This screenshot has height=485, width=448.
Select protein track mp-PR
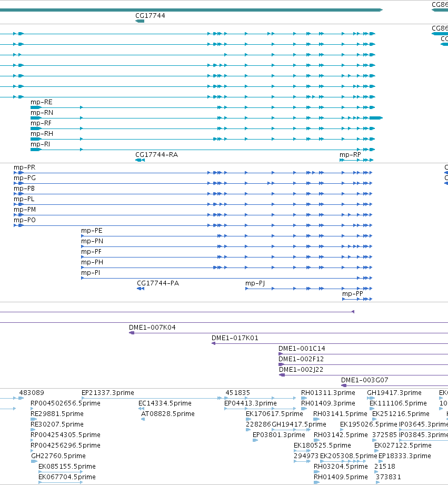tap(193, 173)
